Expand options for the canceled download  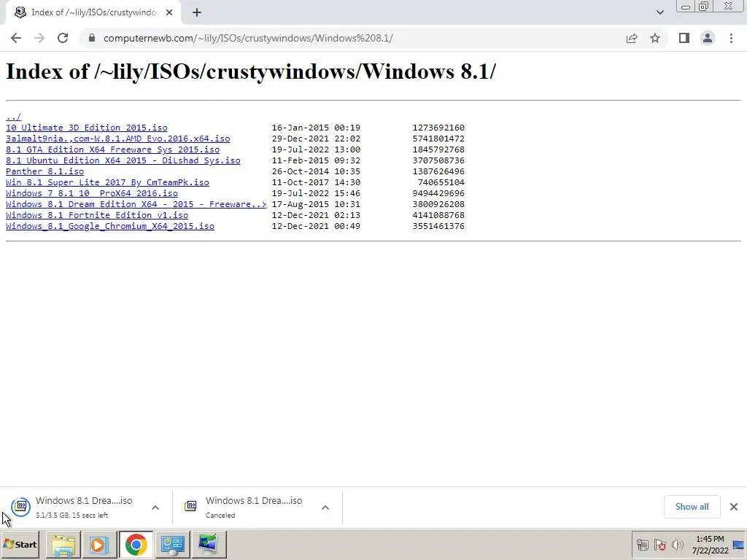pos(325,507)
